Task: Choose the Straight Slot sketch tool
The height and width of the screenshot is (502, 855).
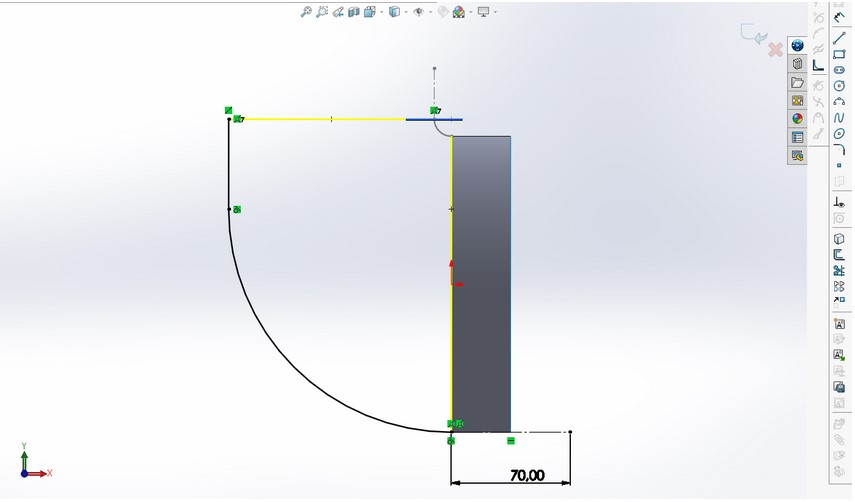Action: 839,70
